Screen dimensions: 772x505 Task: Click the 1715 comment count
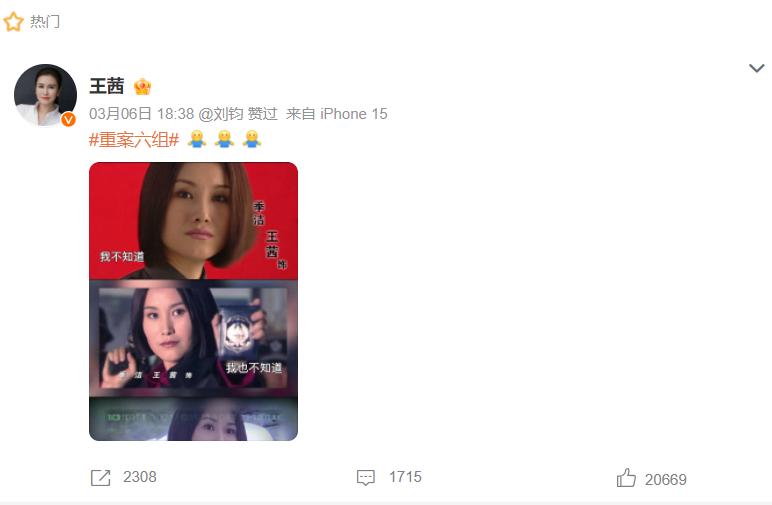tap(405, 477)
